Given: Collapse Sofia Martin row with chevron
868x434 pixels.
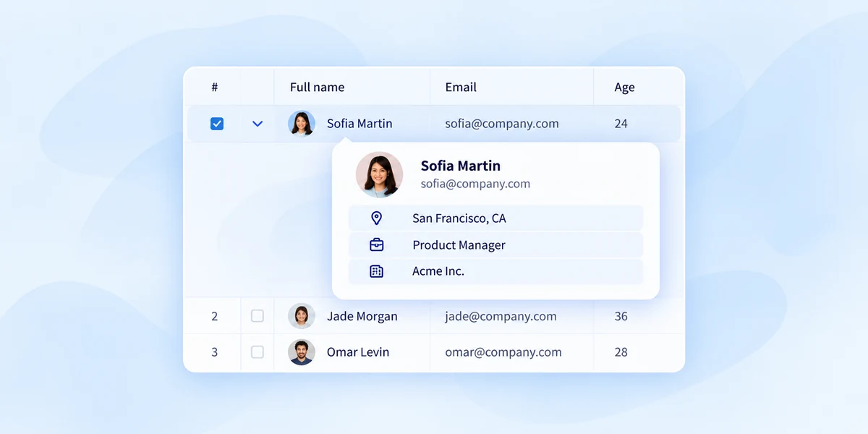Looking at the screenshot, I should (258, 124).
